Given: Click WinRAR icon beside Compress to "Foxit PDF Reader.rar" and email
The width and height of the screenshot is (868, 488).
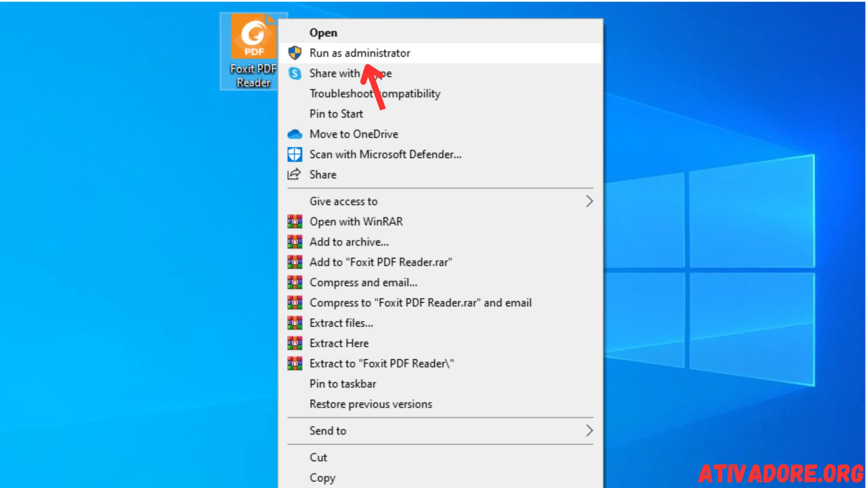Looking at the screenshot, I should tap(295, 302).
